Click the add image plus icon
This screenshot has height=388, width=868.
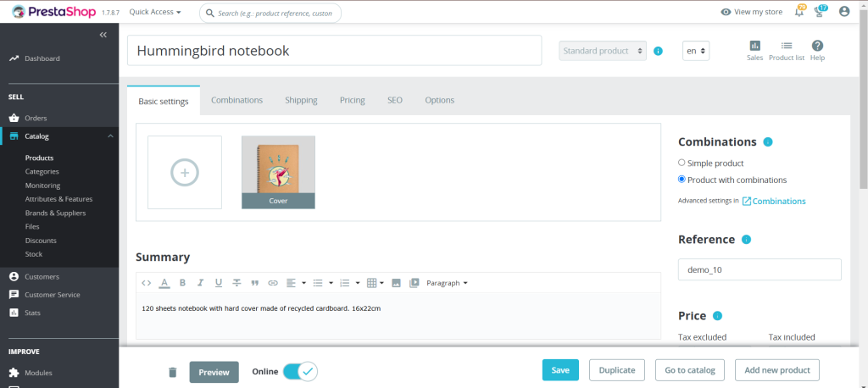pyautogui.click(x=185, y=173)
